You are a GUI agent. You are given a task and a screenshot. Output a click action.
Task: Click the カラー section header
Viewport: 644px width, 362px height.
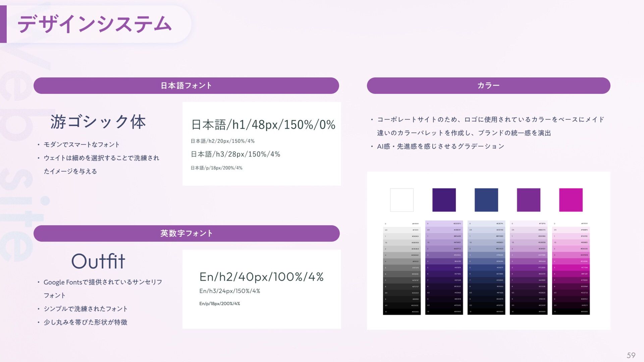pyautogui.click(x=488, y=85)
